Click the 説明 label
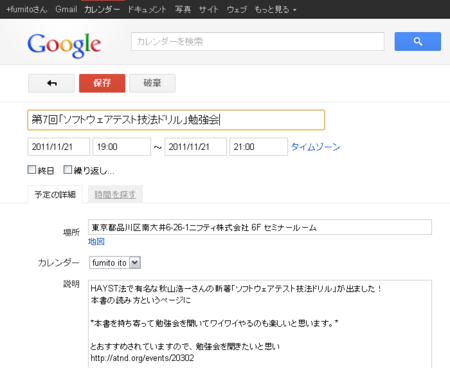450x368 pixels. (x=71, y=284)
